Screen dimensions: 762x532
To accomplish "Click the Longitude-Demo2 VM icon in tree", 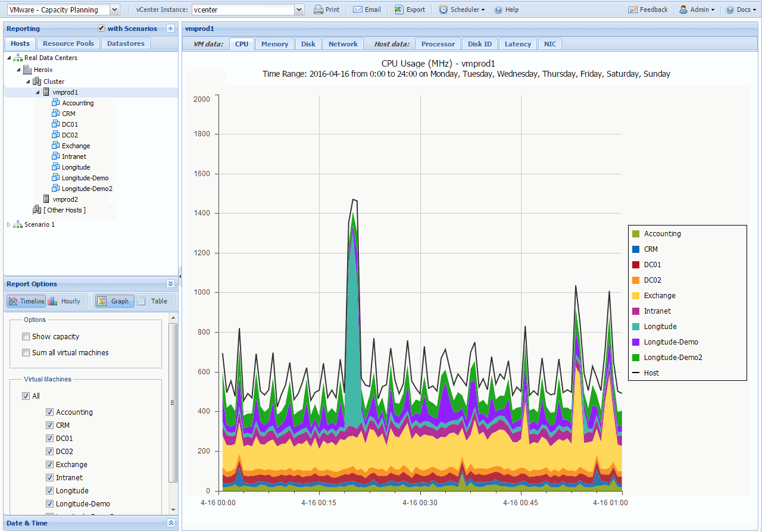I will [x=56, y=189].
